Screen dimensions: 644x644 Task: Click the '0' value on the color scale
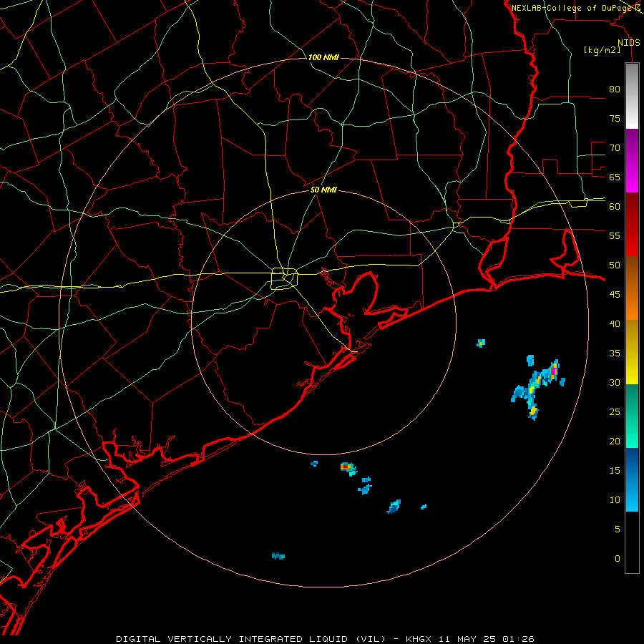point(618,559)
